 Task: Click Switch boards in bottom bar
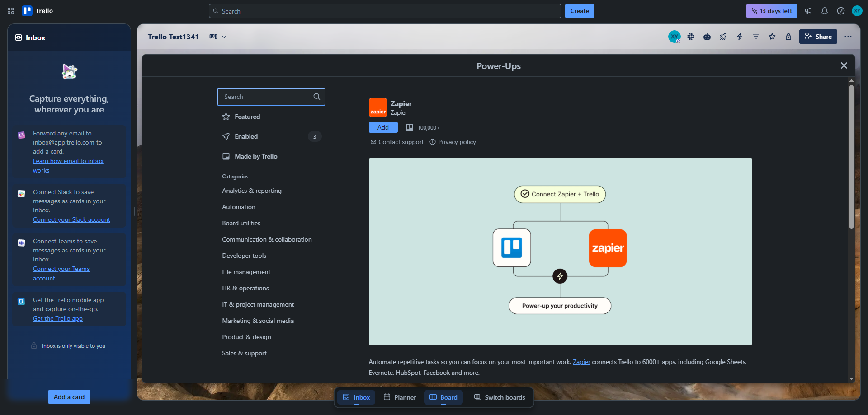point(500,397)
